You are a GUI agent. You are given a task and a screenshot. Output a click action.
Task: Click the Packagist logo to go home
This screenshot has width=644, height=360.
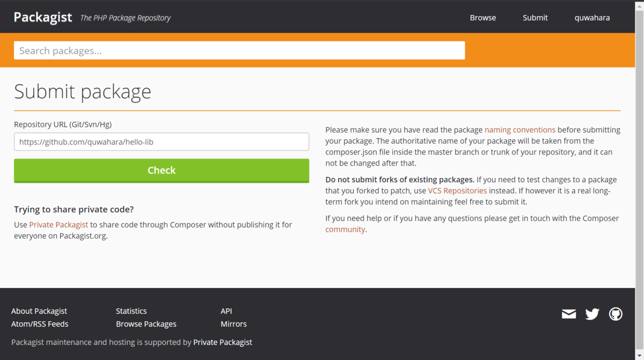click(43, 17)
